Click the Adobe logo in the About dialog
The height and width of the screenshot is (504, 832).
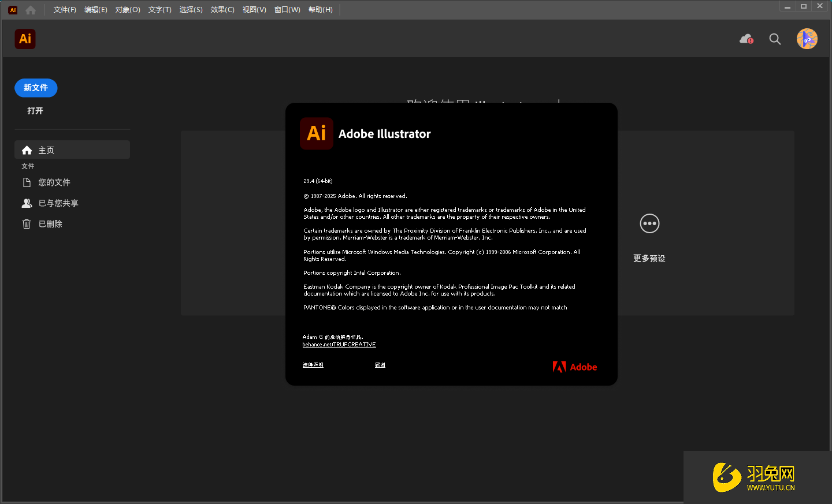[575, 367]
